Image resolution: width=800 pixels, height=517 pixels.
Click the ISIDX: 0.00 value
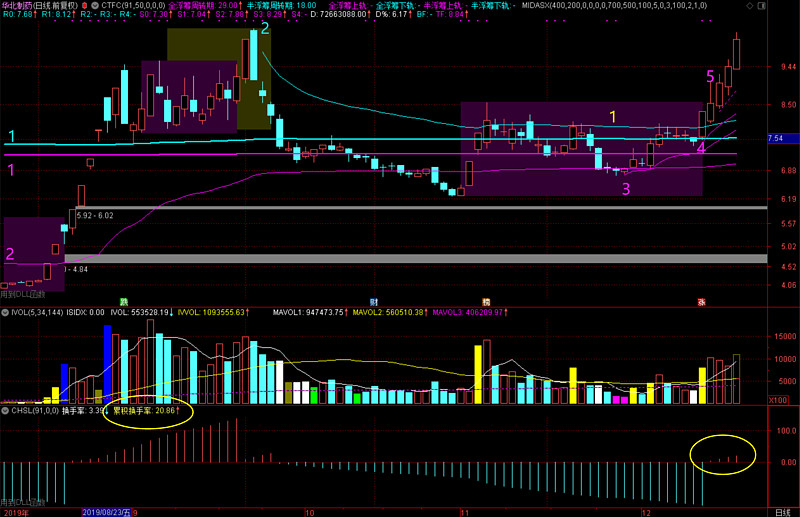point(85,312)
